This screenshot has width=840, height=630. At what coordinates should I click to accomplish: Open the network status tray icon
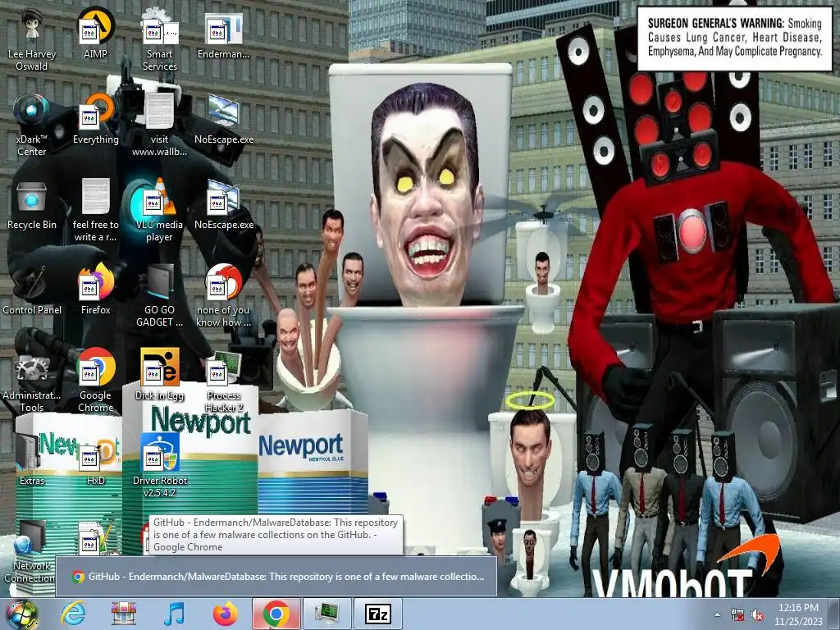point(737,614)
